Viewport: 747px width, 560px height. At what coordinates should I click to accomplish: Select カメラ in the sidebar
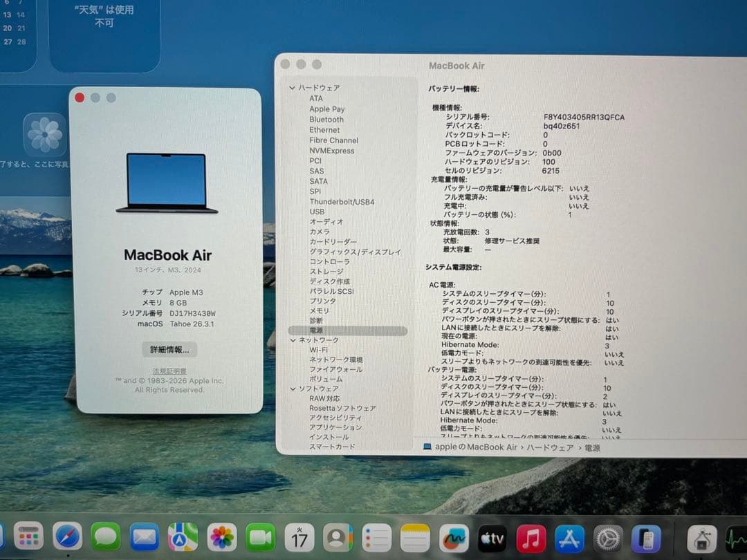click(x=319, y=232)
